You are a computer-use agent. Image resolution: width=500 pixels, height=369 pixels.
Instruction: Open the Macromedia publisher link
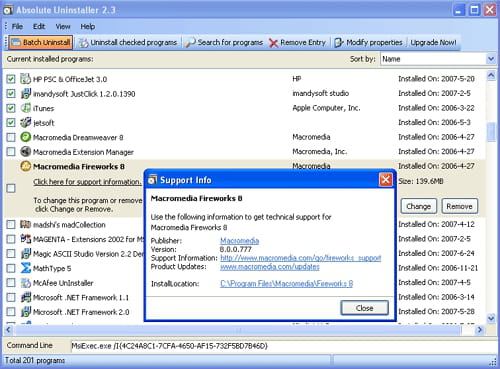point(239,241)
